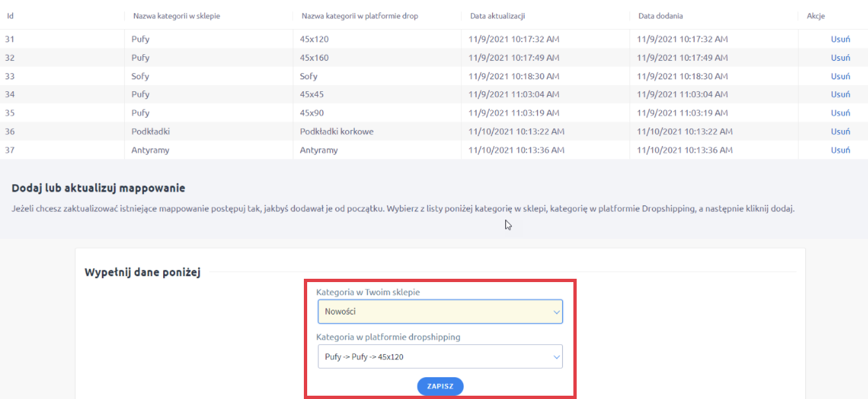Image resolution: width=868 pixels, height=399 pixels.
Task: Expand the 'Kategoria w platformie dropshipping' dropdown
Action: pyautogui.click(x=440, y=357)
